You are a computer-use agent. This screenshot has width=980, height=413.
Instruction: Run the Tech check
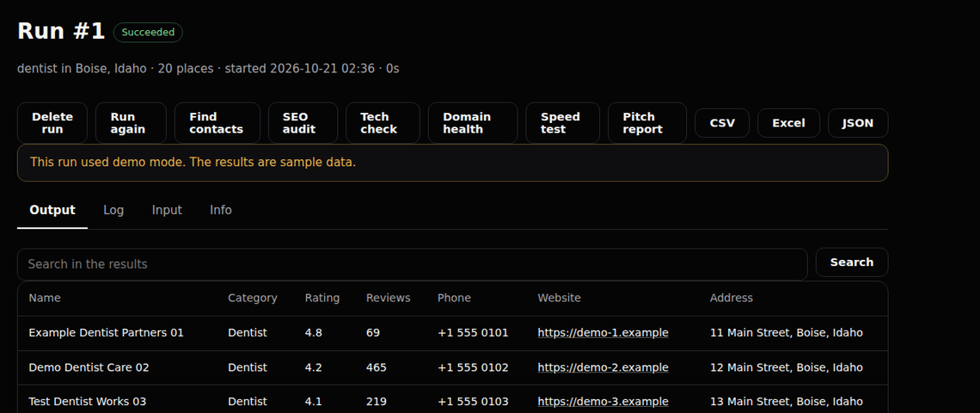tap(383, 123)
